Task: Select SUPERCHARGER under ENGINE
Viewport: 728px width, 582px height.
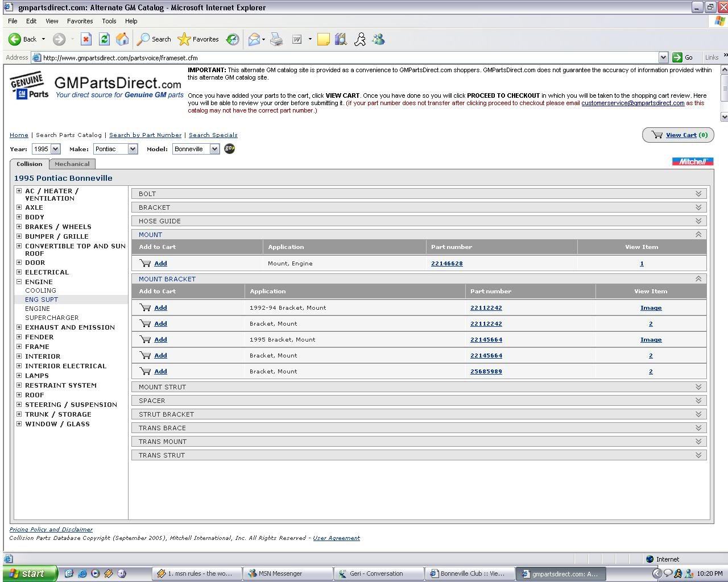Action: point(52,318)
